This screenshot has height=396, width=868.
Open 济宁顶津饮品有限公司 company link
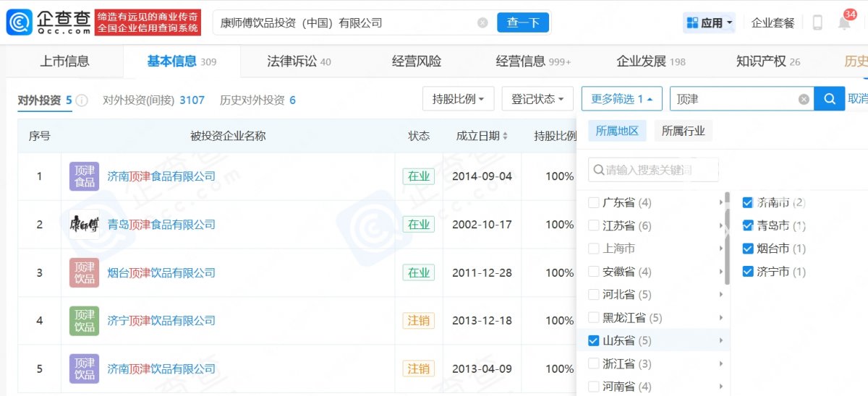pos(161,321)
